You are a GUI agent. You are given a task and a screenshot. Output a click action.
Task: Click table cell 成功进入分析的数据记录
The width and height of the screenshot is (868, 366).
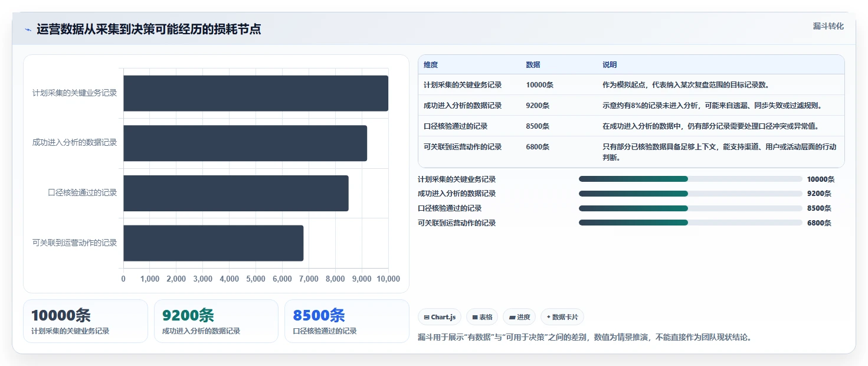[463, 106]
